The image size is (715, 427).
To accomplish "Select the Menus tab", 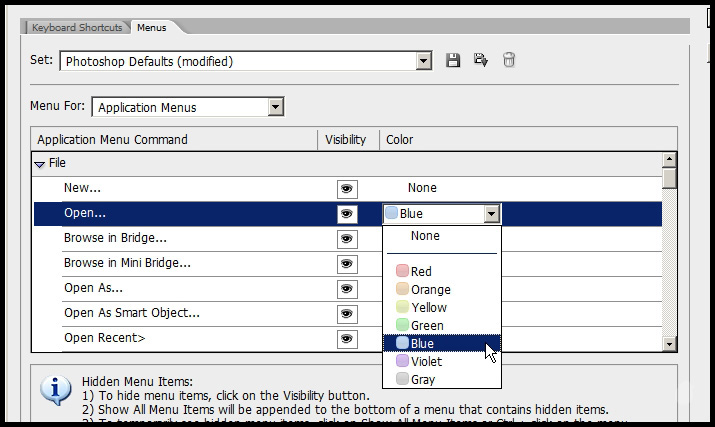I will [x=152, y=27].
